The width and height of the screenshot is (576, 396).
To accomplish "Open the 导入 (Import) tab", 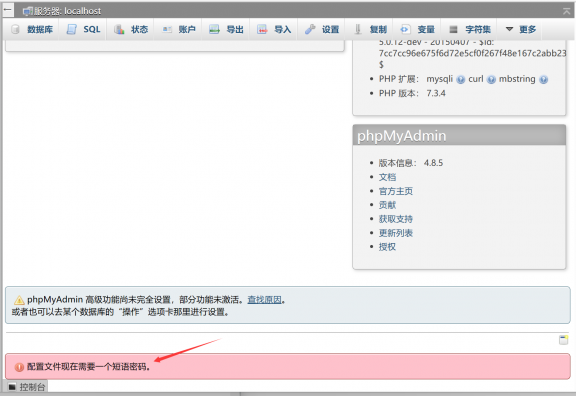I will pos(274,29).
